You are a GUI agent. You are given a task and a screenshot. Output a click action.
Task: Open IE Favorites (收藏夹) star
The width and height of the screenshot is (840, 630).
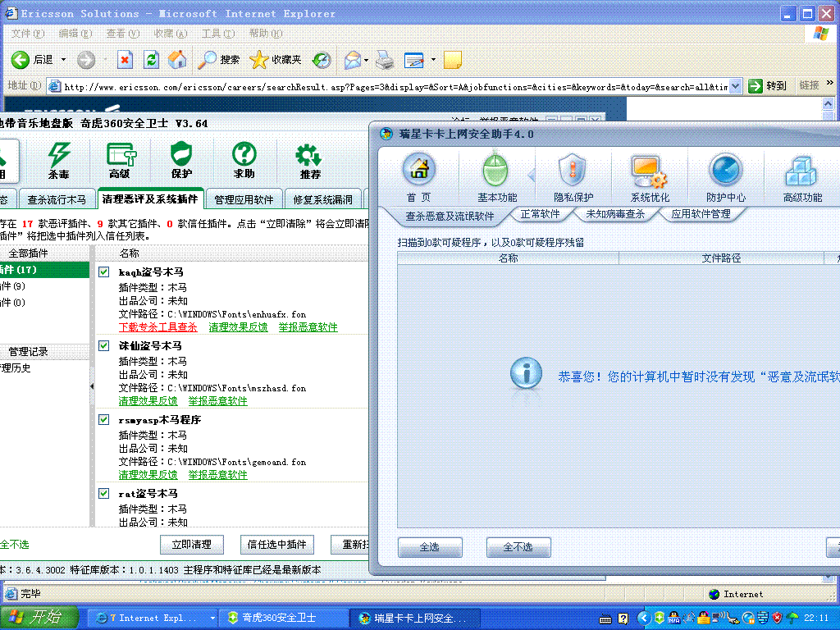(x=258, y=59)
